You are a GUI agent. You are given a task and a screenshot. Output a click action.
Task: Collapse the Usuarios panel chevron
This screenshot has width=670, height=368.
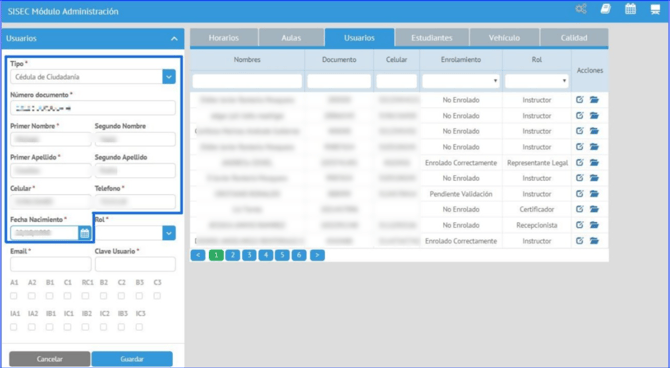point(174,38)
